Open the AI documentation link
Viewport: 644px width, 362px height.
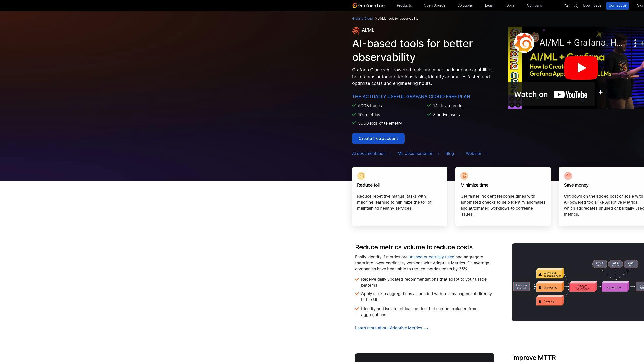click(372, 153)
